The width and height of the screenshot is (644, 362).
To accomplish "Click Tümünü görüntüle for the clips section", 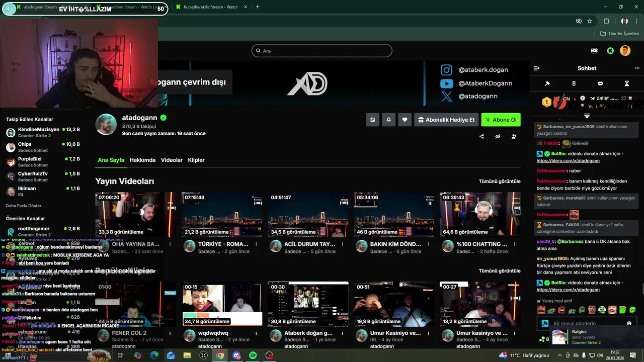I will tap(500, 270).
